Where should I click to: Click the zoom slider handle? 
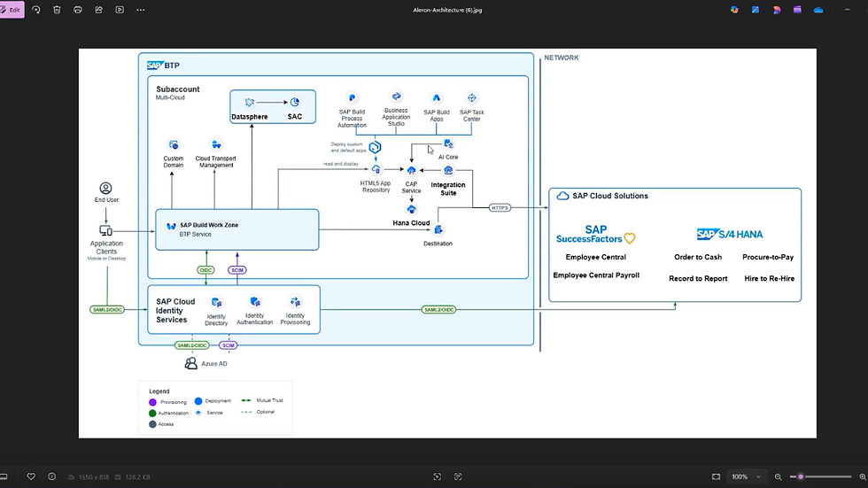(x=801, y=476)
